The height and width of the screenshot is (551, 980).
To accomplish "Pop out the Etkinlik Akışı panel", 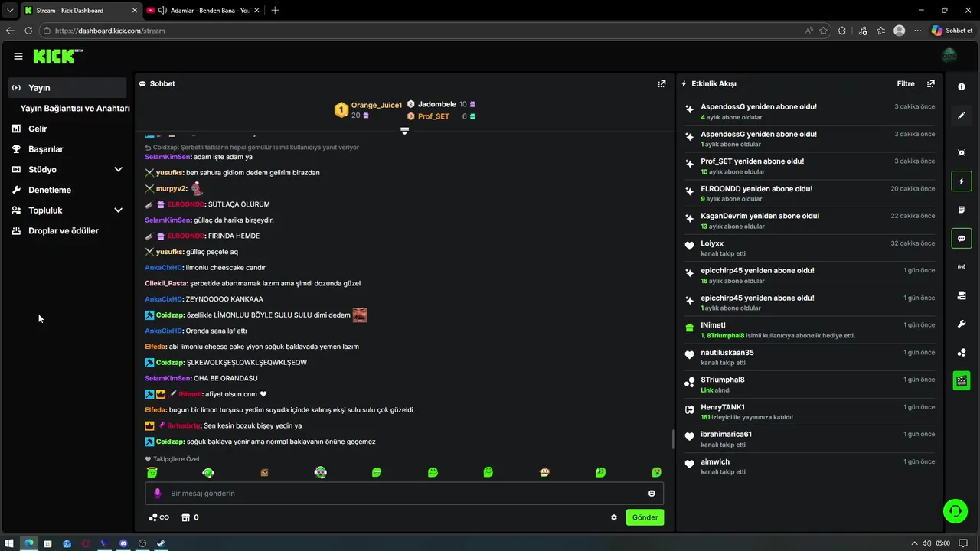I will 931,83.
